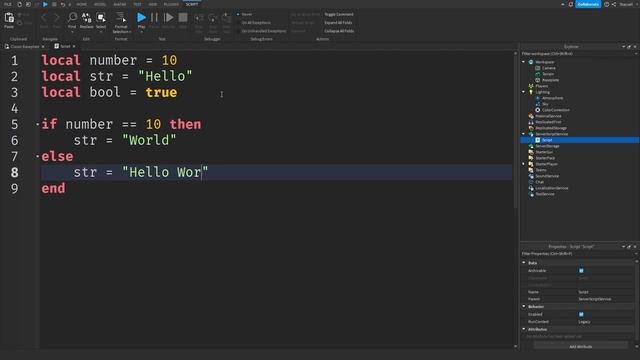Image resolution: width=640 pixels, height=360 pixels.
Task: Select ReplicatedFirst in Explorer
Action: coord(548,122)
